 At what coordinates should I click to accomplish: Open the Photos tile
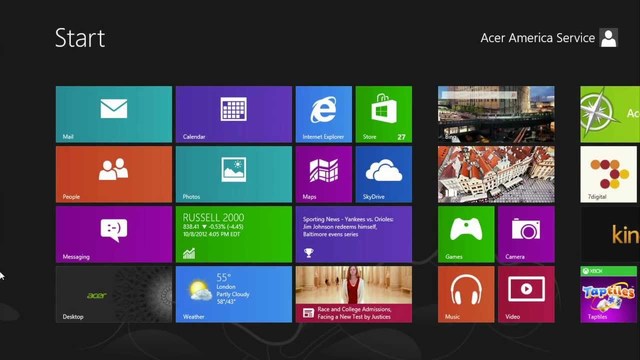[x=234, y=174]
